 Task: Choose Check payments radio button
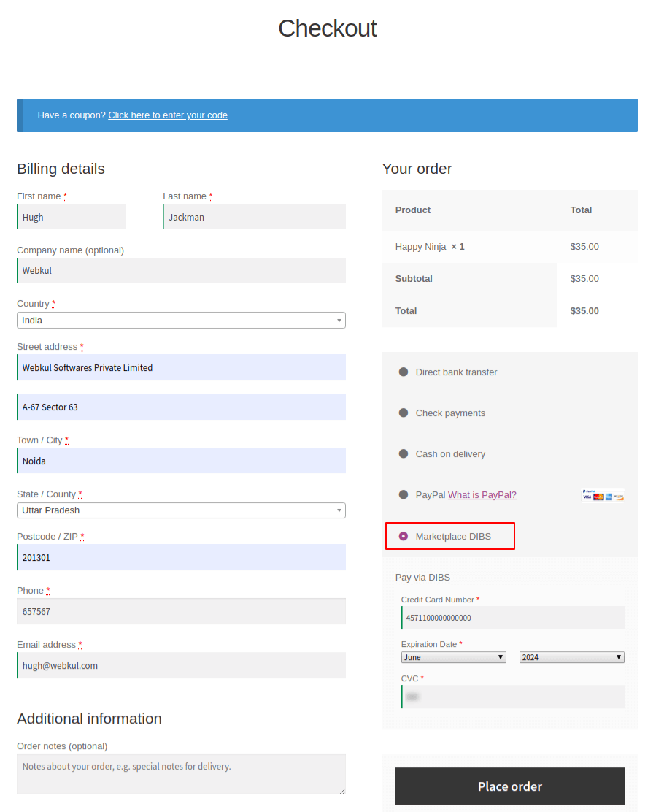click(x=404, y=413)
